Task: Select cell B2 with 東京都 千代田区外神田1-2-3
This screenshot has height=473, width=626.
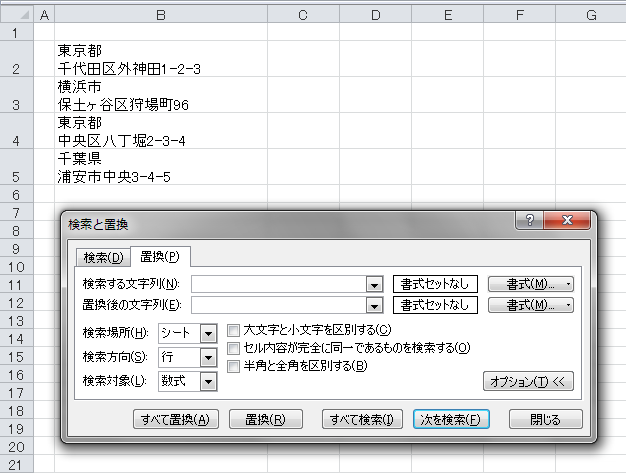Action: coord(161,59)
